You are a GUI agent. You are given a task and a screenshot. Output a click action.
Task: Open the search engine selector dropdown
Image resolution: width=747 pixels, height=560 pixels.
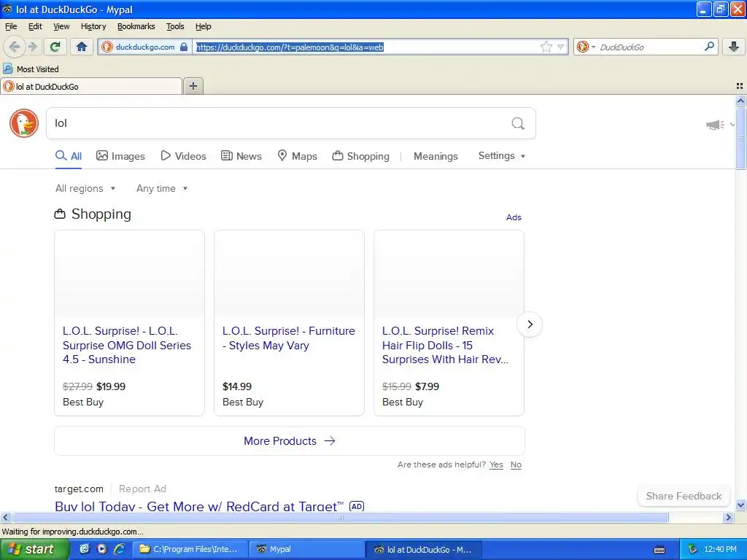pyautogui.click(x=586, y=47)
